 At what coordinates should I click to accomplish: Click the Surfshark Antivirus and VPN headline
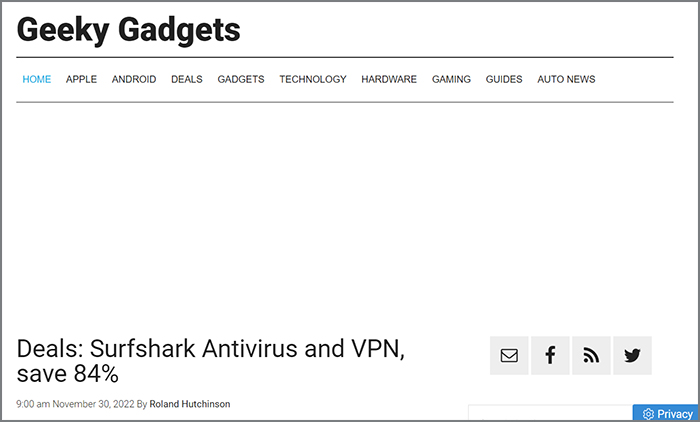[x=210, y=361]
